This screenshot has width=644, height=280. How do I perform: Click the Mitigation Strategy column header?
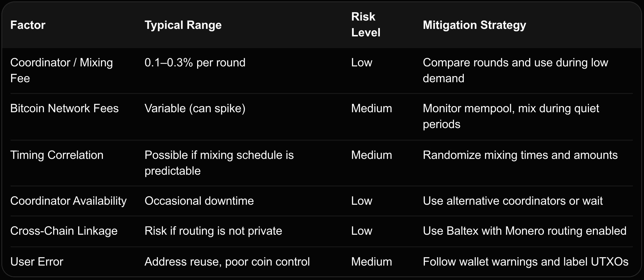pyautogui.click(x=474, y=25)
